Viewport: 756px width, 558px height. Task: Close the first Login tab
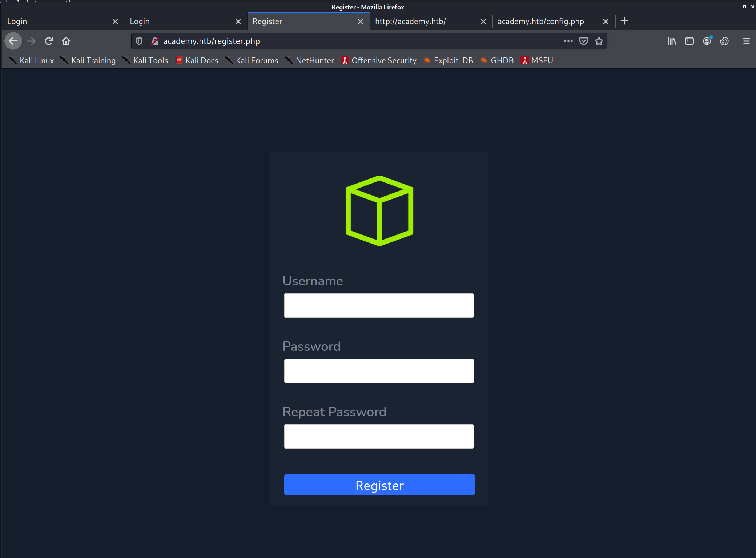point(115,21)
